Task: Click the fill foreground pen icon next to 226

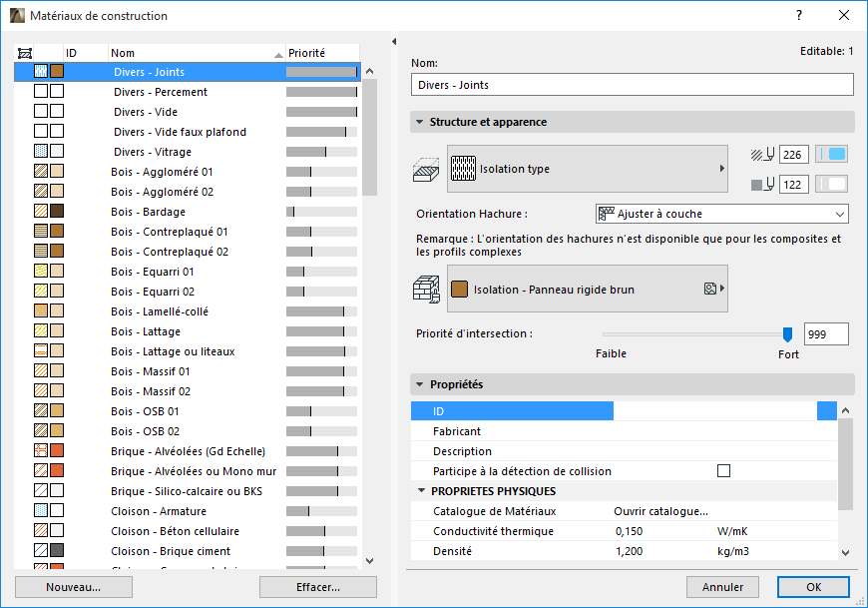Action: (763, 155)
